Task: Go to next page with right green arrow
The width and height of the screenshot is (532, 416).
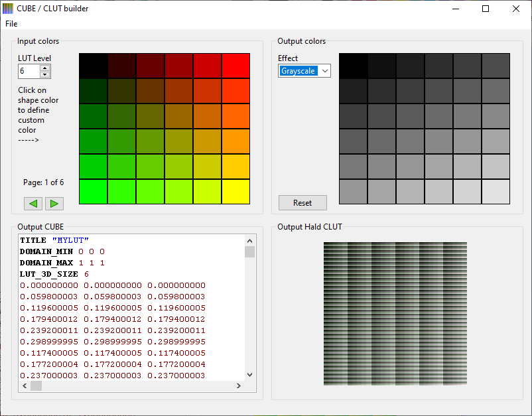Action: 54,204
